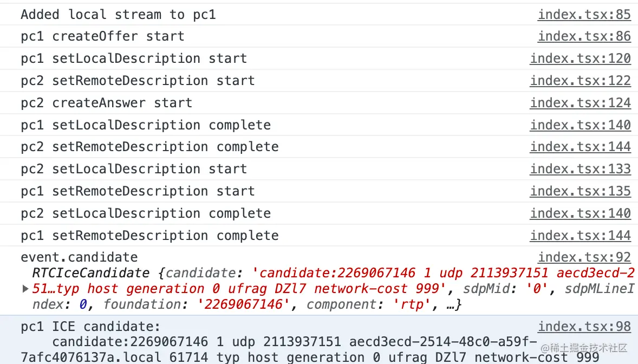This screenshot has width=638, height=364.
Task: Open index.tsx:140 beside pc2 setLocalDescription complete
Action: (x=580, y=213)
